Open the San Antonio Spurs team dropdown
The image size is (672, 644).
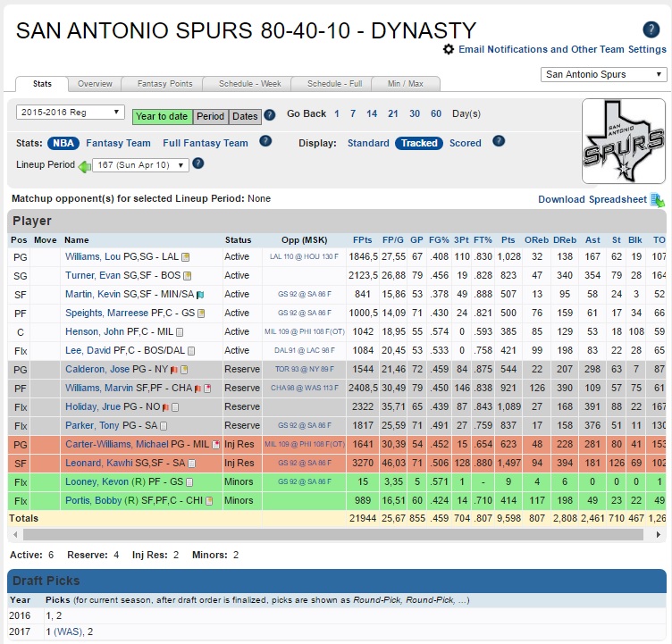603,74
